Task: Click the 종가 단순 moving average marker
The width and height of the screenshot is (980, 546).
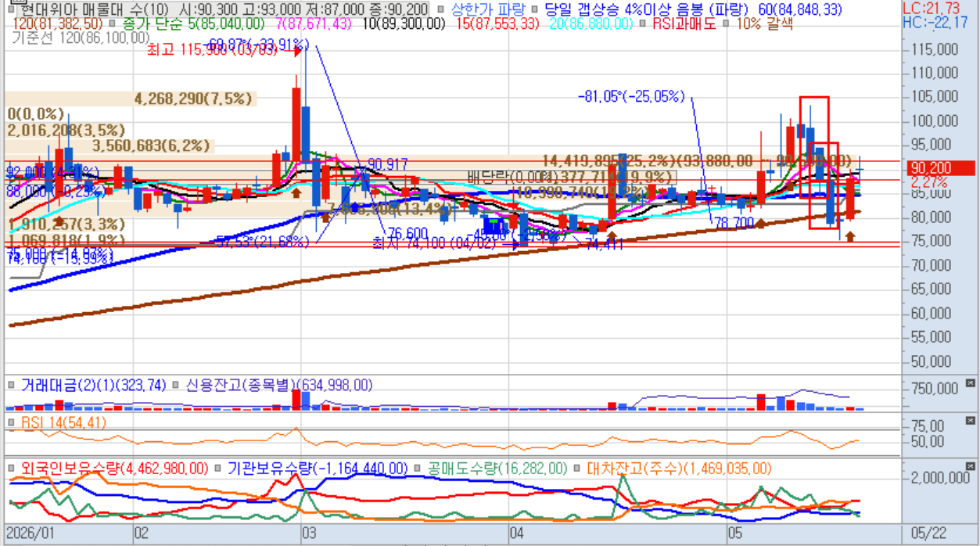Action: coord(113,24)
